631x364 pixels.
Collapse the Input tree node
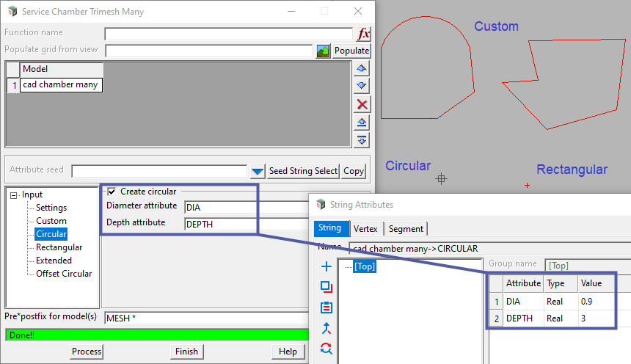[x=14, y=194]
